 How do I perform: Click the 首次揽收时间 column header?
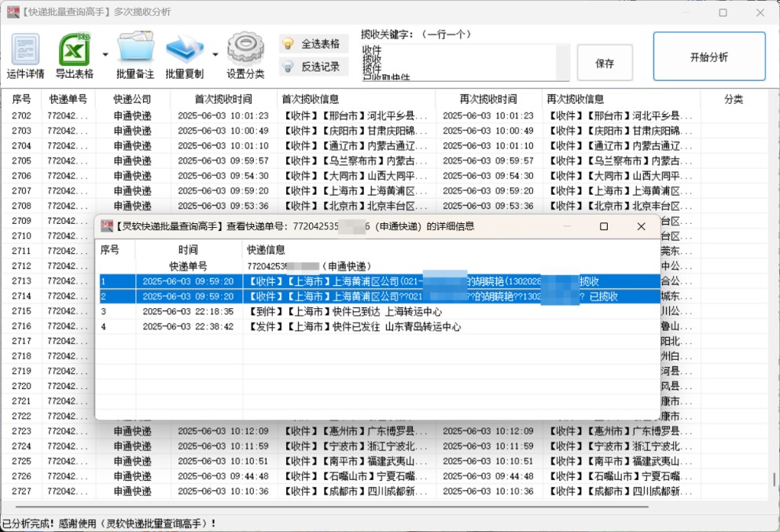223,99
